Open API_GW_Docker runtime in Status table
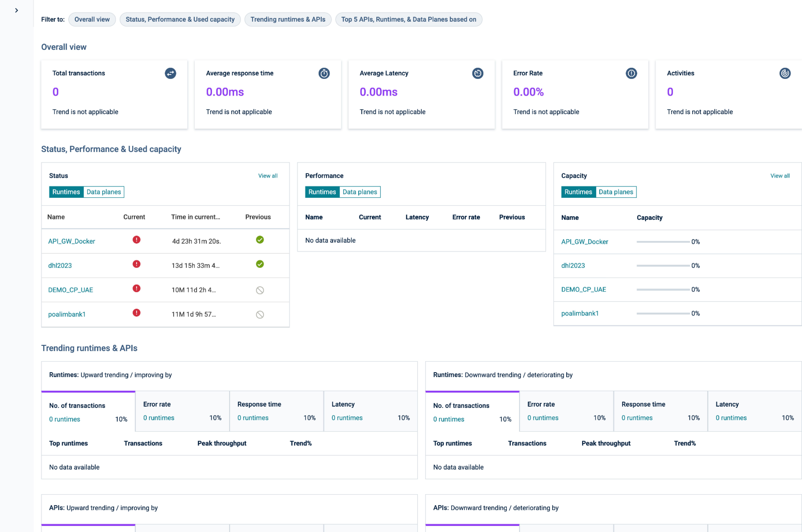802x532 pixels. 72,241
